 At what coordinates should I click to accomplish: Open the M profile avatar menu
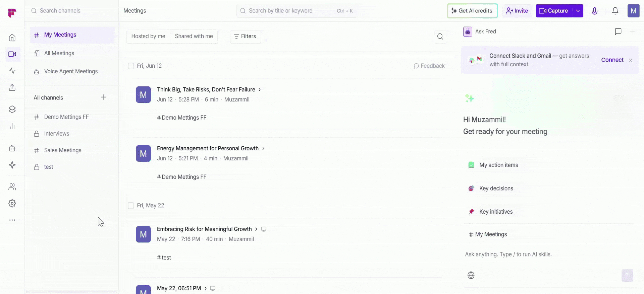click(x=633, y=11)
